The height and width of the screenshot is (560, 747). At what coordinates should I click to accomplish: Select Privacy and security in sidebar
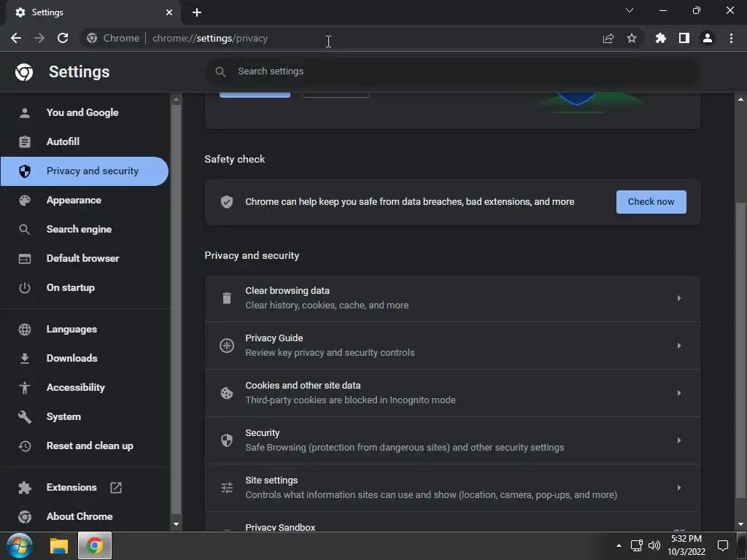pos(85,171)
